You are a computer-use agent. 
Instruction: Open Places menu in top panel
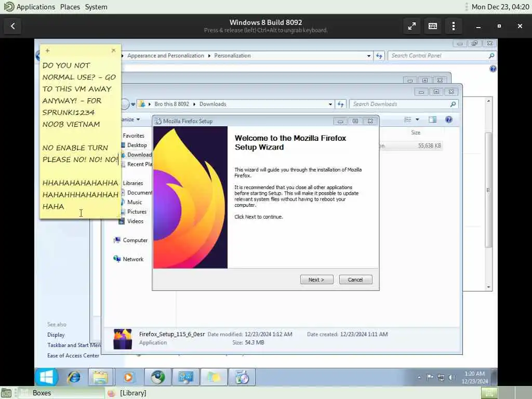[70, 7]
